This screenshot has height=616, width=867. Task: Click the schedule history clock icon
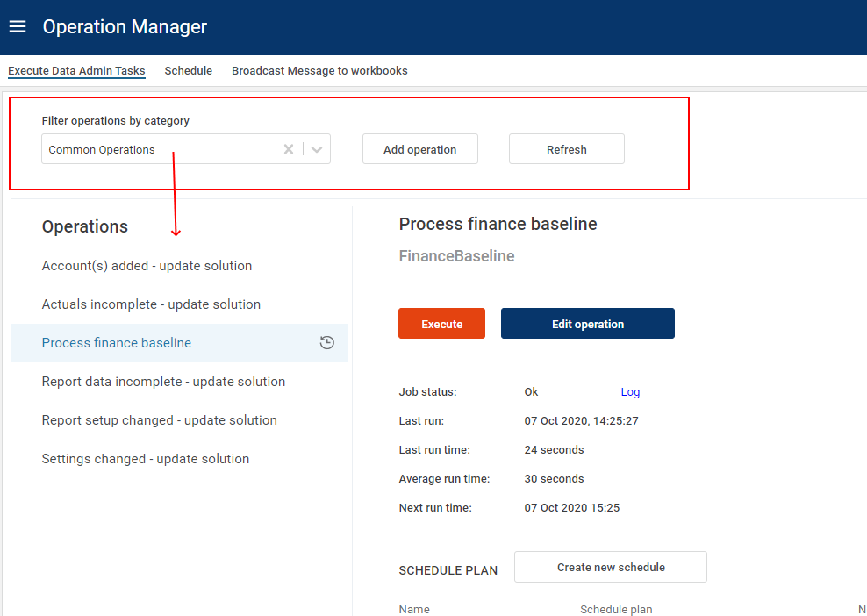click(326, 343)
